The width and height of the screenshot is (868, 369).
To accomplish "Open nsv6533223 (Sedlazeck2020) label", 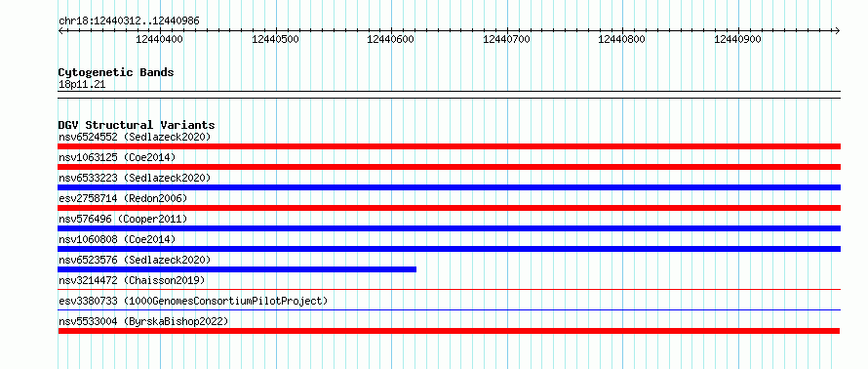I will coord(135,178).
